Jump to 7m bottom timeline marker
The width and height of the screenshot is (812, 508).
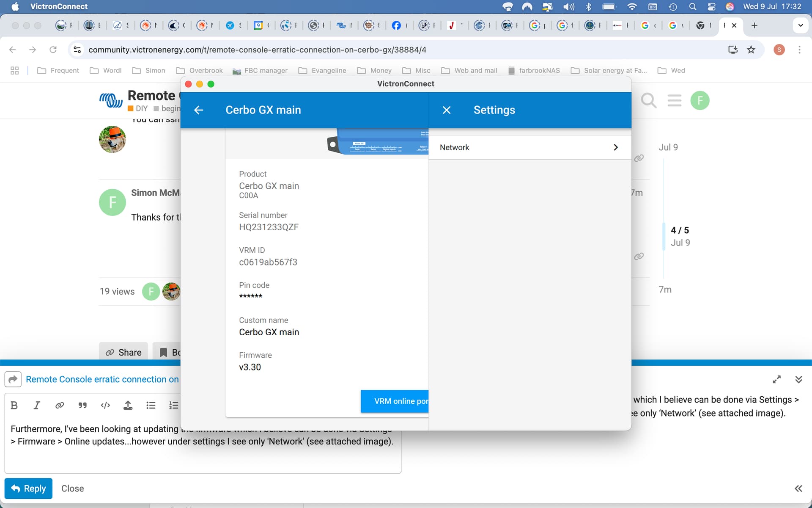(x=665, y=290)
